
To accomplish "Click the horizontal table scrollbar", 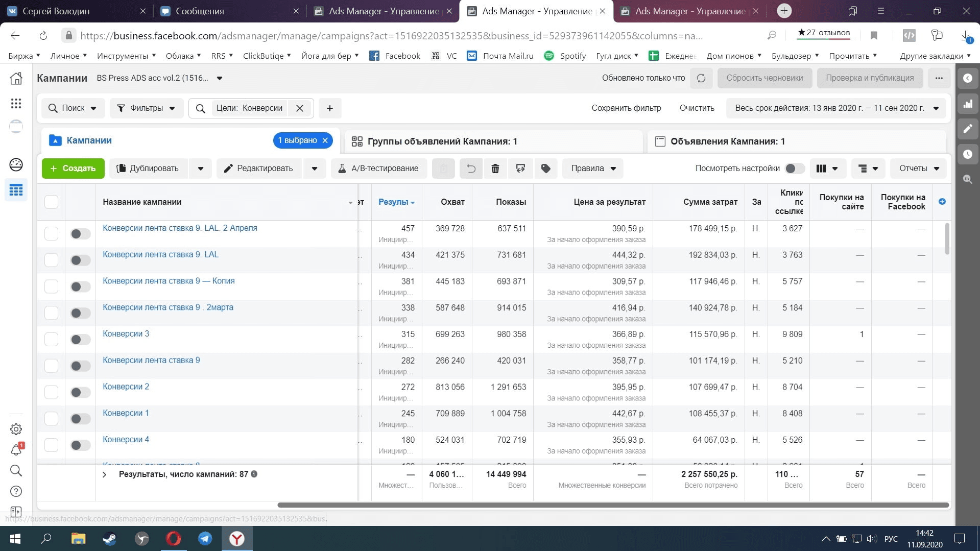I will pos(613,505).
